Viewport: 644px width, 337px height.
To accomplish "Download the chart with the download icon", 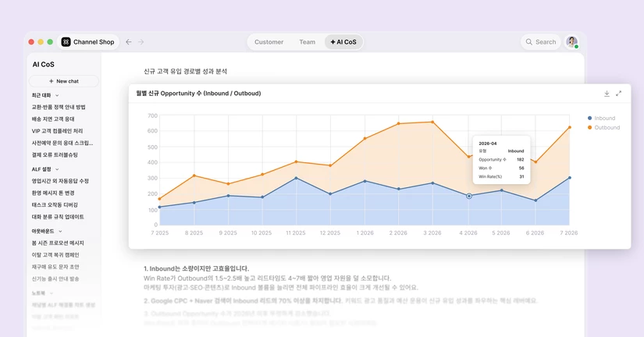I will [x=607, y=94].
